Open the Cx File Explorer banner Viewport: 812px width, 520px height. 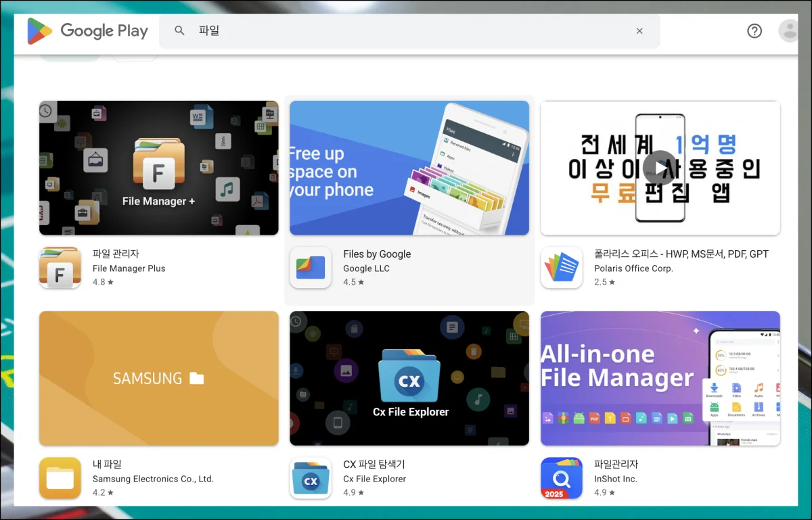(409, 378)
